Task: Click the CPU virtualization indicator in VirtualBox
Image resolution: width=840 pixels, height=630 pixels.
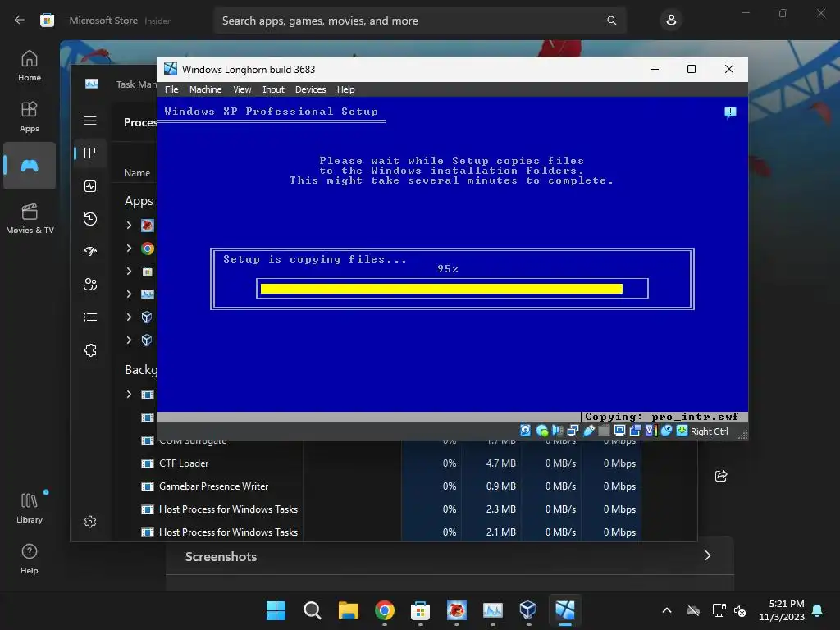Action: [651, 431]
